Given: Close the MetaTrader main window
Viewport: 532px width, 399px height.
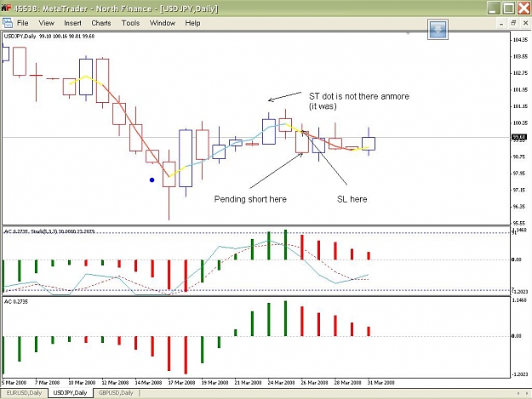Looking at the screenshot, I should click(523, 8).
